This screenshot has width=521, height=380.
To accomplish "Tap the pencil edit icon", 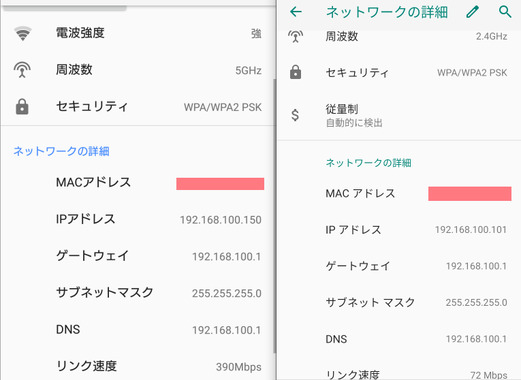I will pos(472,12).
